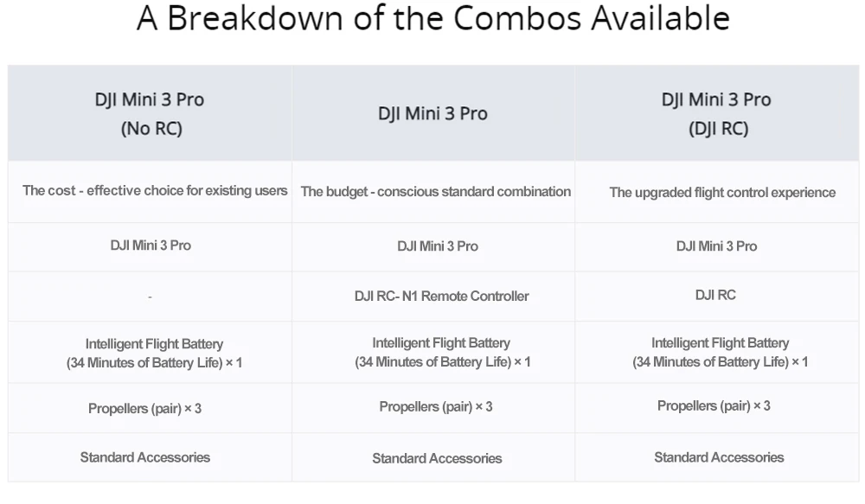This screenshot has height=504, width=865.
Task: Click 'The budget - conscious standard combination' text
Action: coord(435,192)
